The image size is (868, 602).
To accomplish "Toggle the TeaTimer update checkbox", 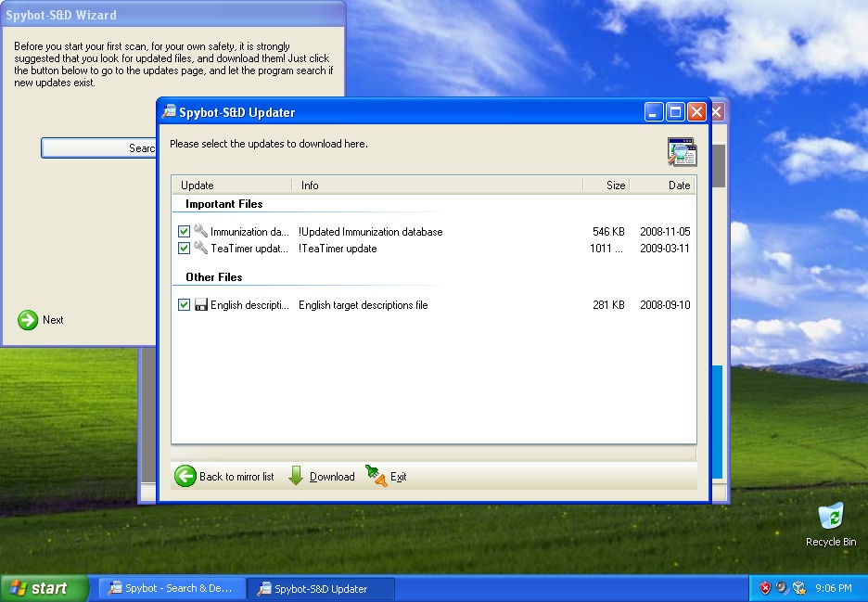I will 184,248.
